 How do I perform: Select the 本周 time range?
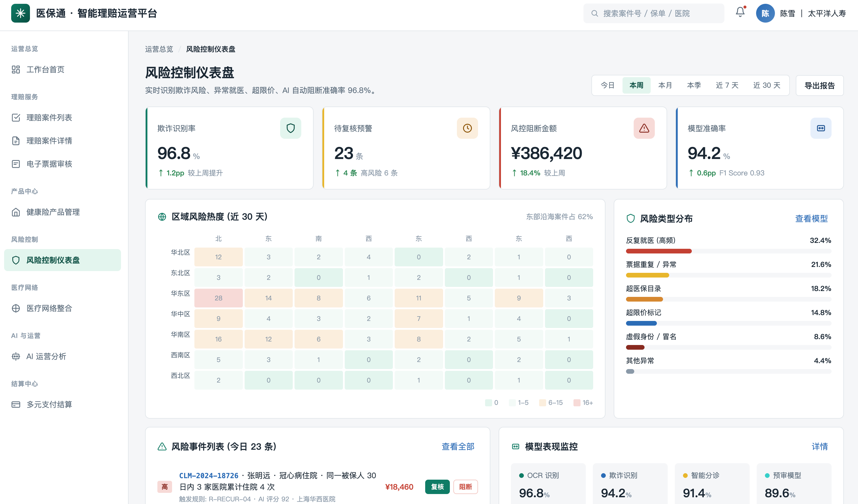click(636, 85)
